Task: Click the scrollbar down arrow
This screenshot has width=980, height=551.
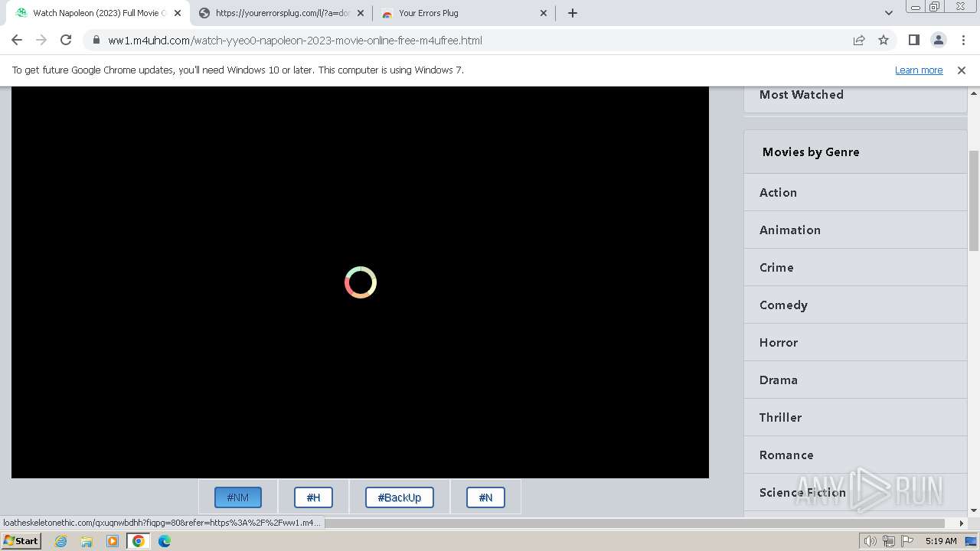Action: (x=974, y=510)
